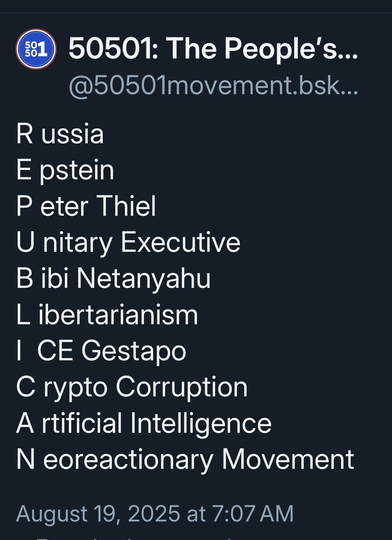392x540 pixels.
Task: Select the word 'Intelligence' in the post
Action: (201, 423)
